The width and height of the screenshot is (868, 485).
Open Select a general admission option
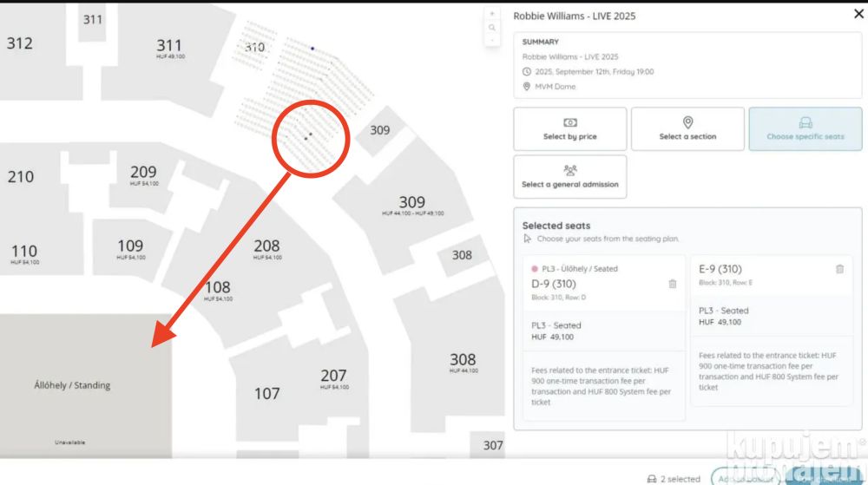[569, 177]
